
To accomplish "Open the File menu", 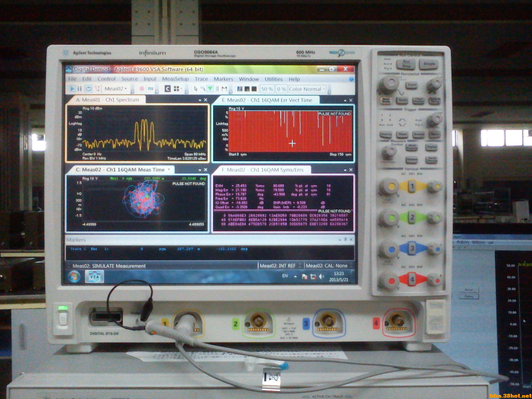I will pos(72,79).
